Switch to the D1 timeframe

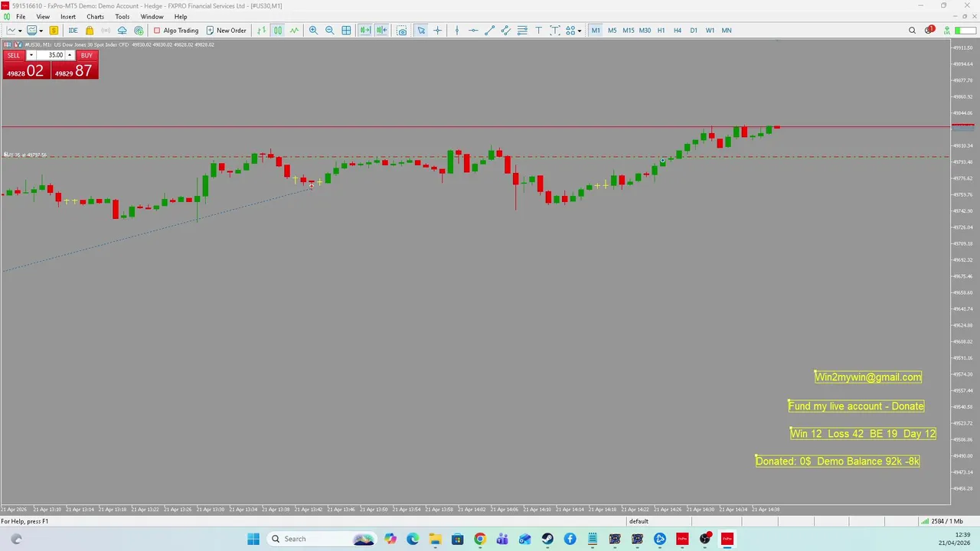pyautogui.click(x=694, y=31)
